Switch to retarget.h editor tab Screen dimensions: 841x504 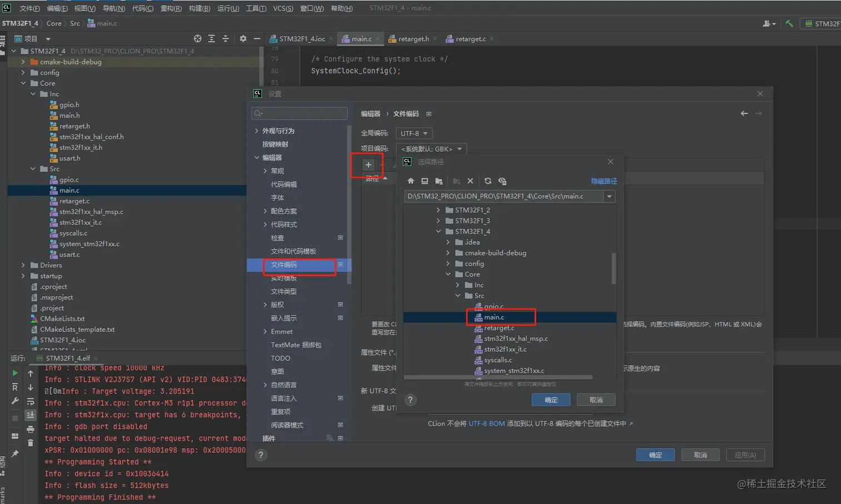tap(412, 39)
